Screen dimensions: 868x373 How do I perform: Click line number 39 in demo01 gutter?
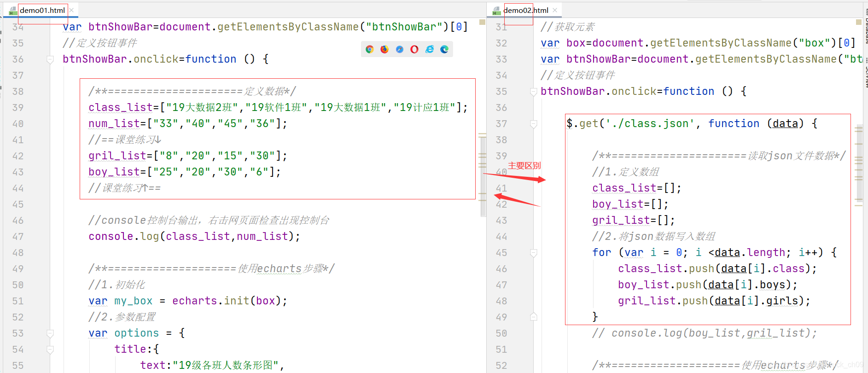pos(18,107)
